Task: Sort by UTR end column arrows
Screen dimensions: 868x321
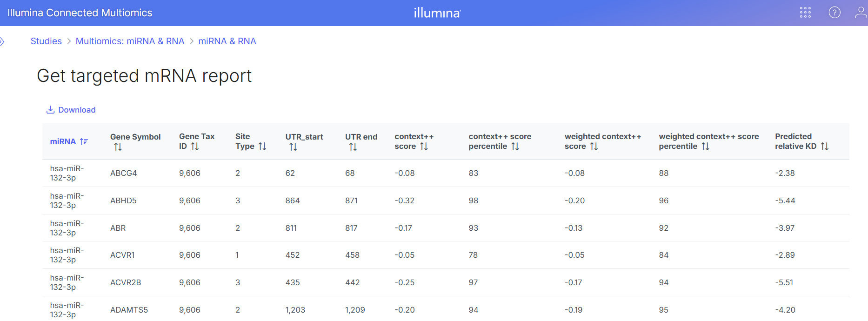Action: tap(353, 147)
